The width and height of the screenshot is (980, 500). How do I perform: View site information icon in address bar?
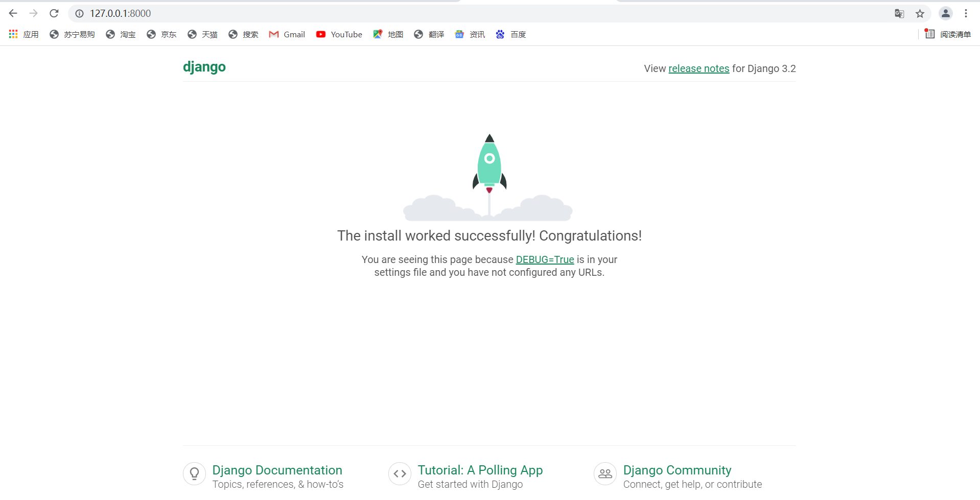point(79,14)
